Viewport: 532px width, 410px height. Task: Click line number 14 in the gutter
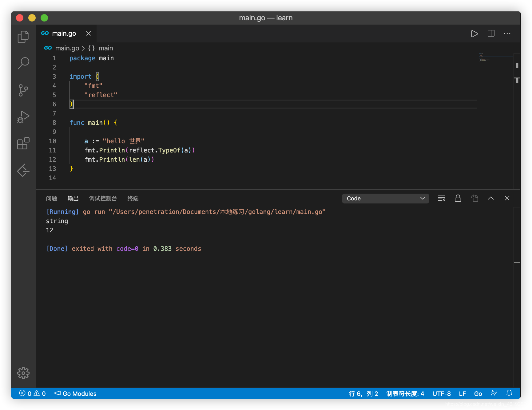pyautogui.click(x=53, y=178)
